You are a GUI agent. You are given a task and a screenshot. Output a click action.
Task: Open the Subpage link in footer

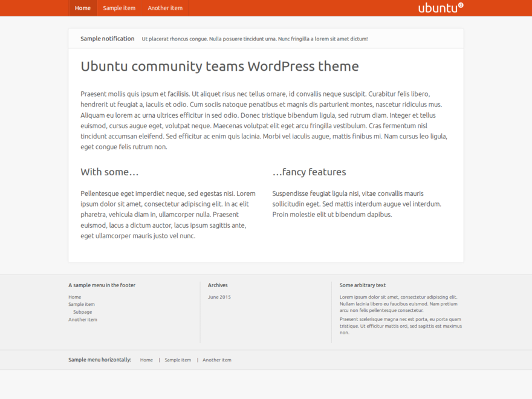(x=82, y=312)
